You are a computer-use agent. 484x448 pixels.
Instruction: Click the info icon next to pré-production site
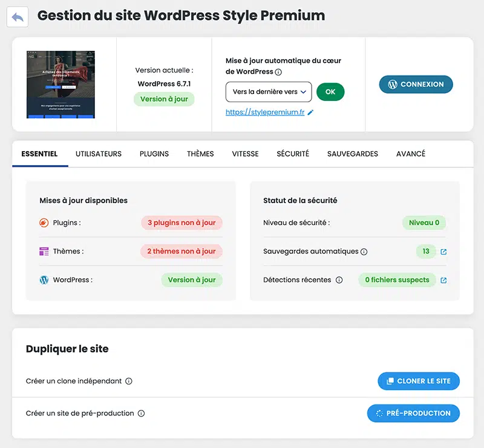tap(141, 414)
